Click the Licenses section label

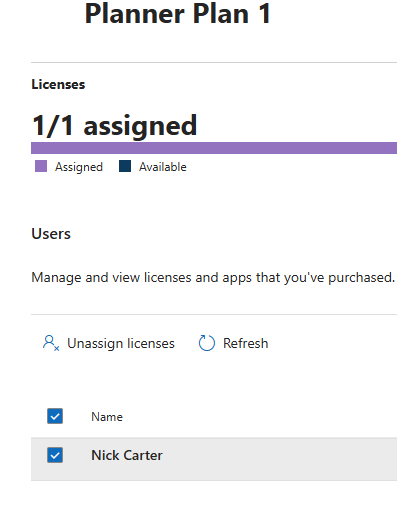pyautogui.click(x=58, y=84)
